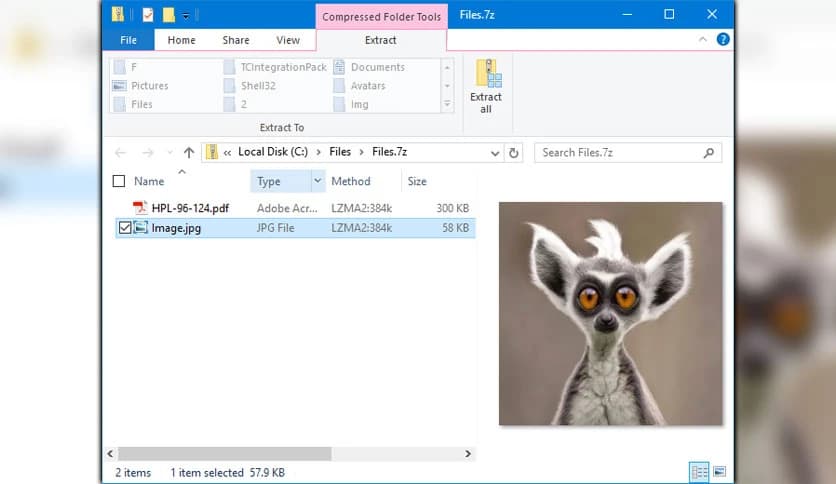Go up one folder level
836x484 pixels.
point(189,153)
